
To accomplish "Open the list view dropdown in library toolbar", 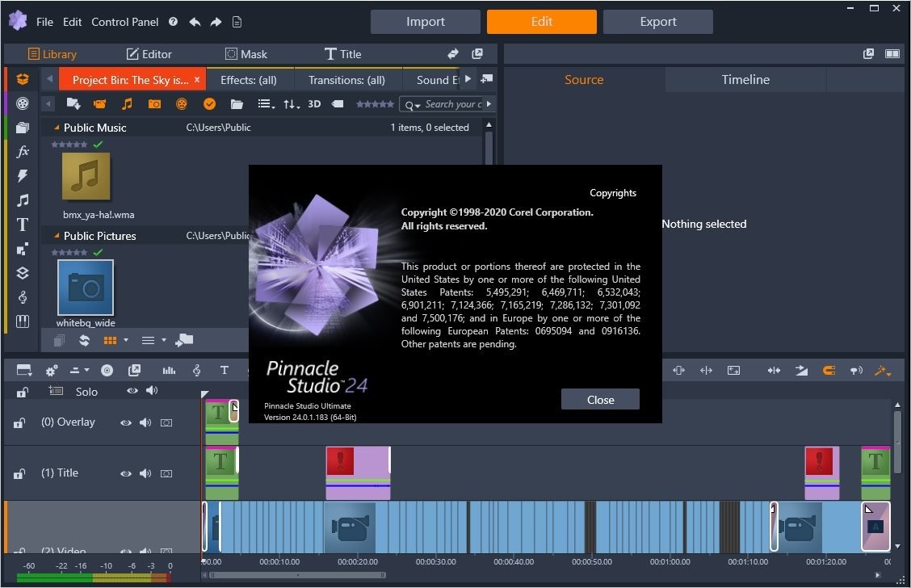I will pyautogui.click(x=266, y=104).
